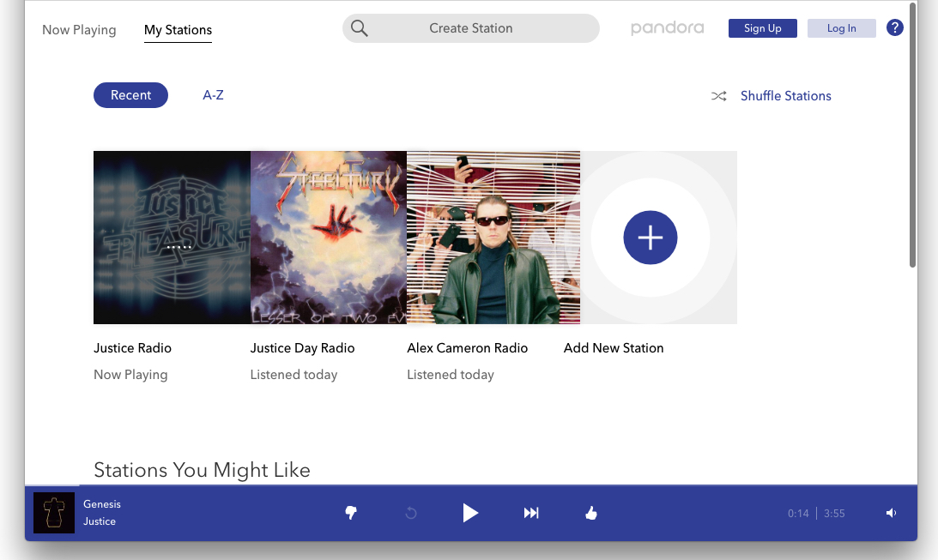938x560 pixels.
Task: Click in the Create Station search field
Action: coord(471,28)
